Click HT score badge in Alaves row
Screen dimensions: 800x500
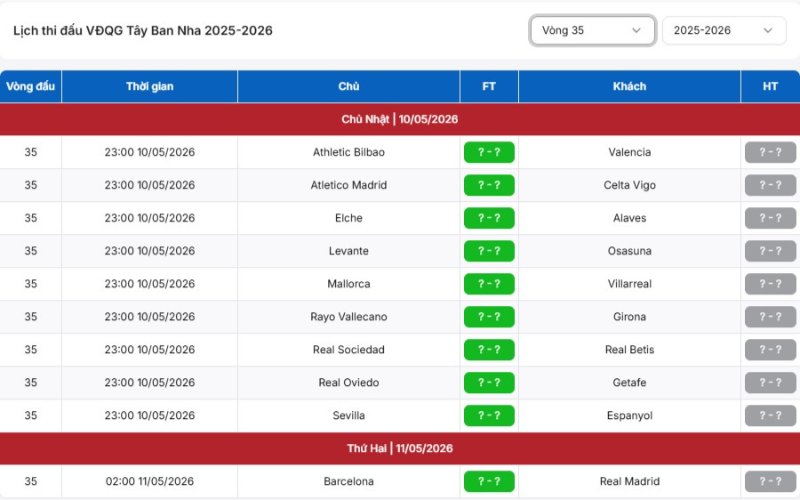click(770, 218)
